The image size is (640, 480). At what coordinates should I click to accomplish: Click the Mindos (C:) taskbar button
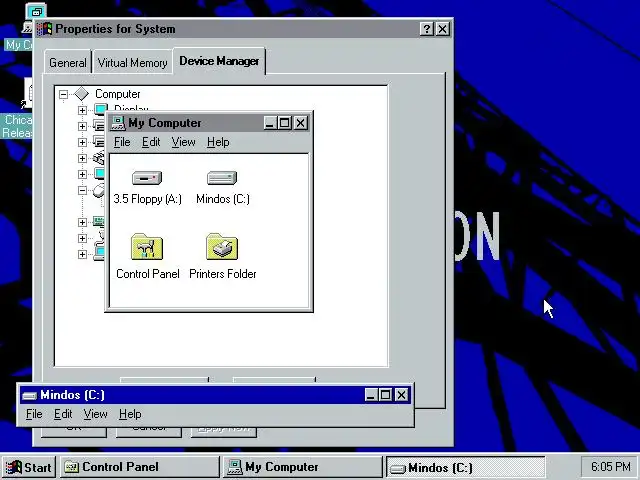click(x=465, y=467)
